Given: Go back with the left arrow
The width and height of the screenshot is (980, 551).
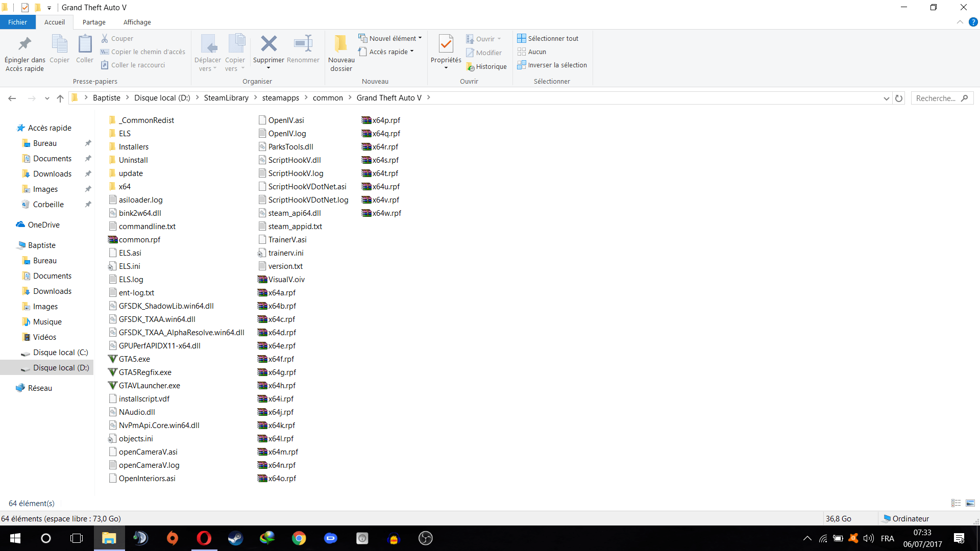Looking at the screenshot, I should [x=12, y=98].
